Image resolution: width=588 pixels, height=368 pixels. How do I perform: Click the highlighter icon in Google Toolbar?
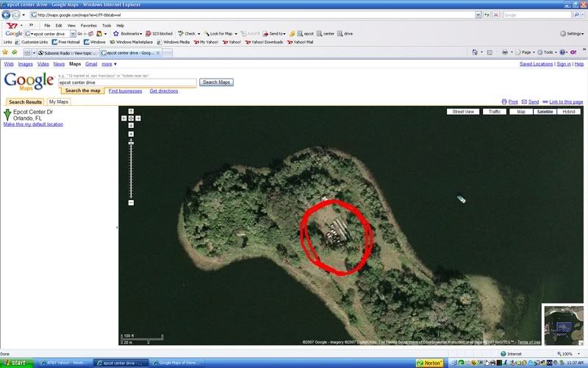point(292,34)
